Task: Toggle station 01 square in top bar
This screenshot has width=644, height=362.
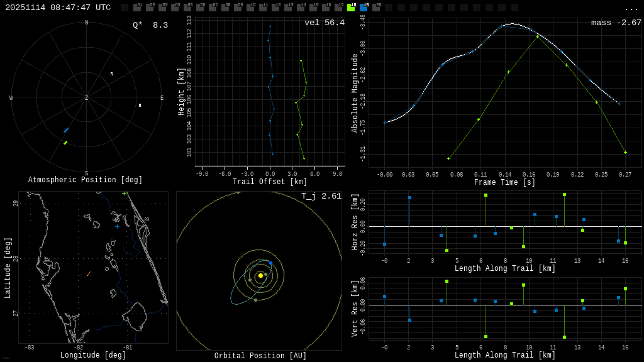Action: (137, 8)
